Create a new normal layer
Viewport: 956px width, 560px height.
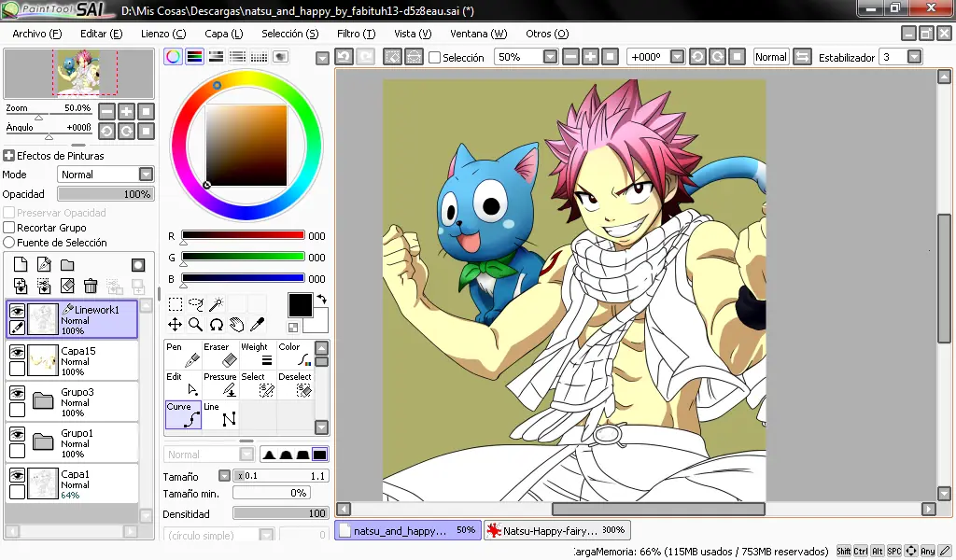[21, 264]
